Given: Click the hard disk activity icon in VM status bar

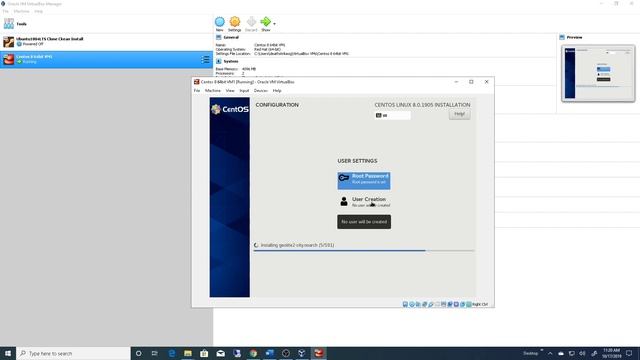Looking at the screenshot, I should [405, 304].
